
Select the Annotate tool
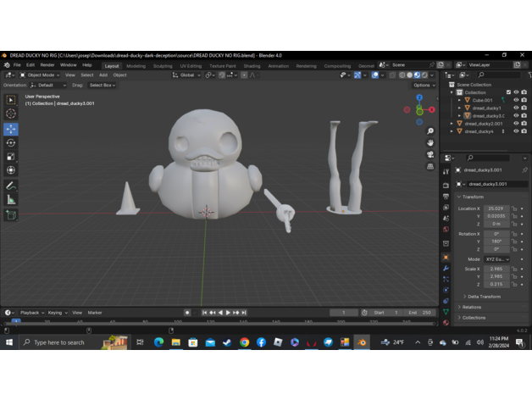click(11, 186)
